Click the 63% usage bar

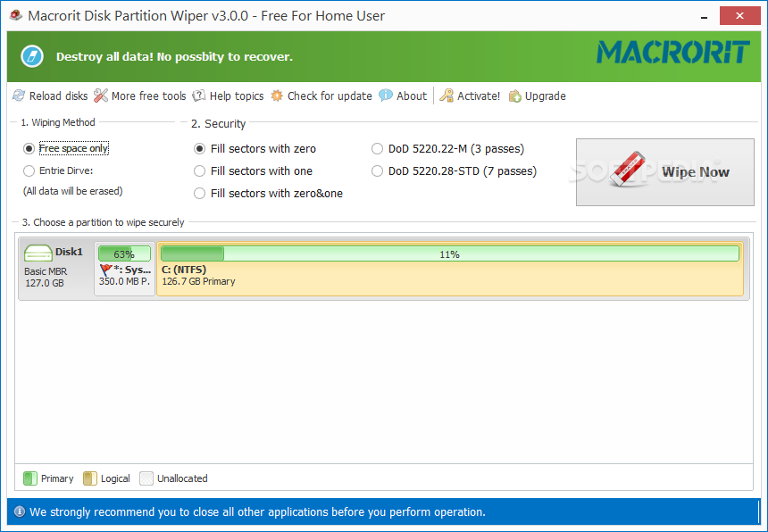point(124,254)
